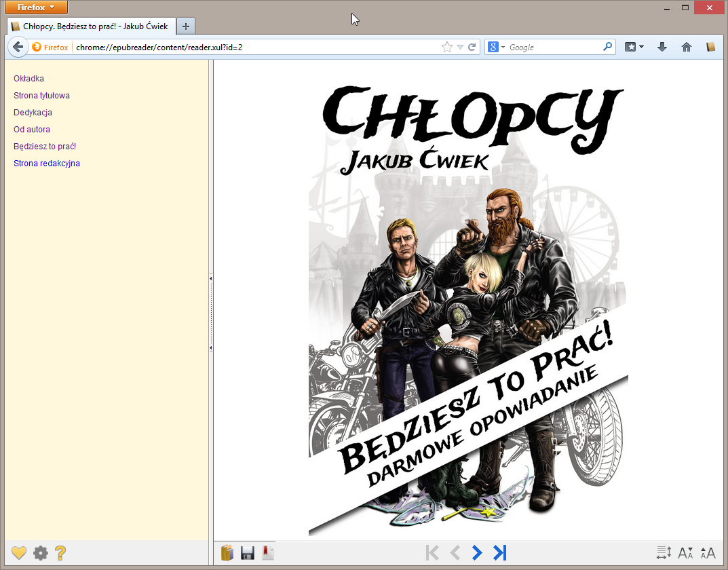Viewport: 728px width, 570px height.
Task: Open EPUBReader preferences gear icon
Action: coord(41,553)
